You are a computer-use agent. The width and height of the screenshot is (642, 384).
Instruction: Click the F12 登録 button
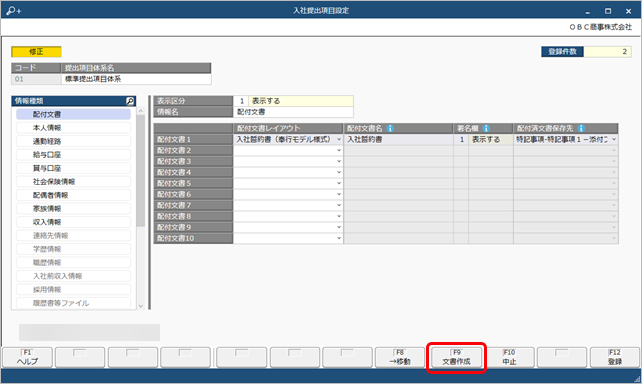click(x=615, y=357)
